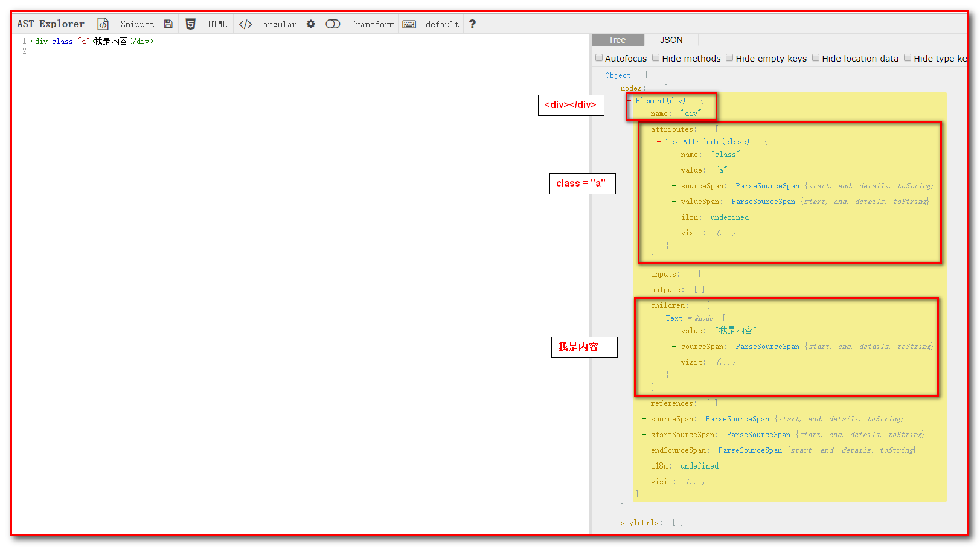Click the save floppy disk icon
The height and width of the screenshot is (547, 980).
coord(168,24)
